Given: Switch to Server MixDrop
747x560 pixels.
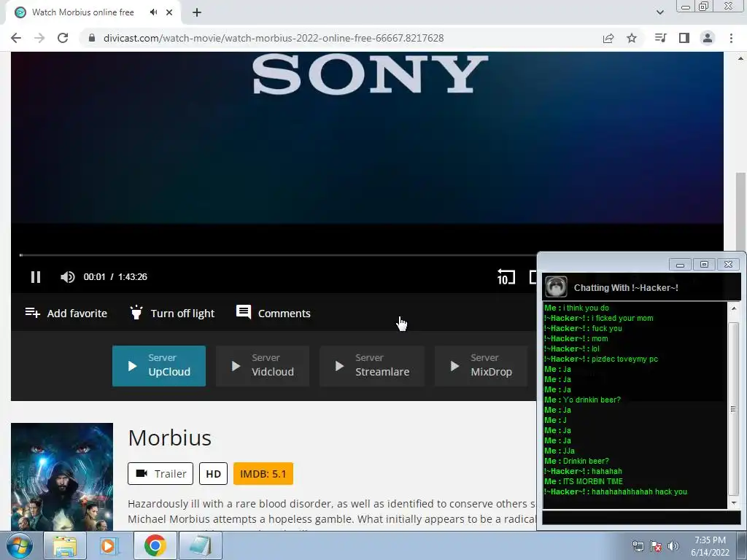Looking at the screenshot, I should (x=481, y=366).
